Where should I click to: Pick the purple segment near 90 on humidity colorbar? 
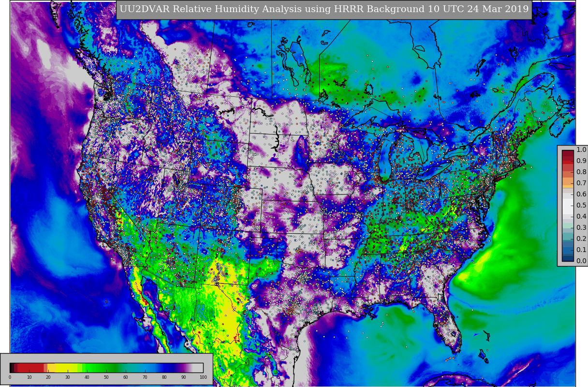[x=183, y=368]
